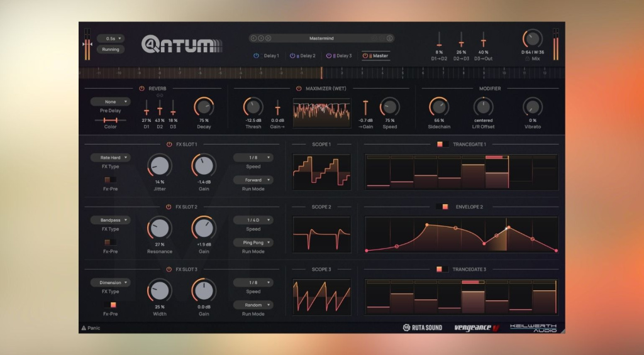Toggle the FX Slot 2 power icon

(x=169, y=207)
